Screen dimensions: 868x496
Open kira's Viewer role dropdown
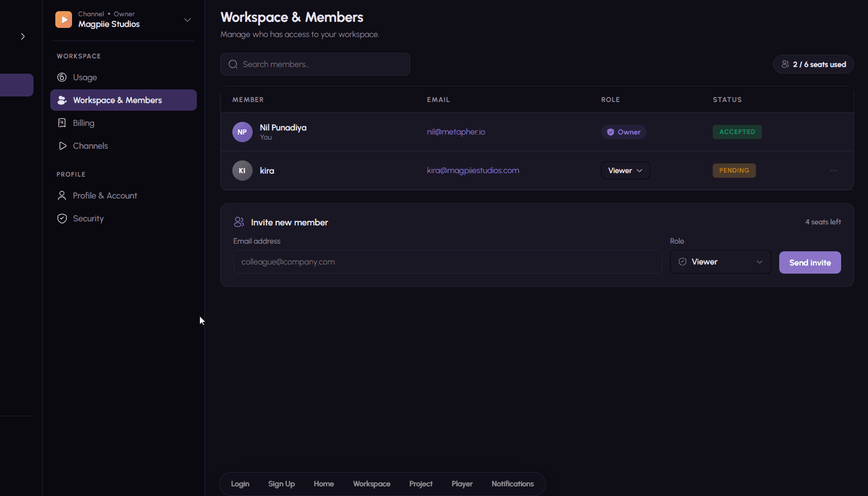626,171
